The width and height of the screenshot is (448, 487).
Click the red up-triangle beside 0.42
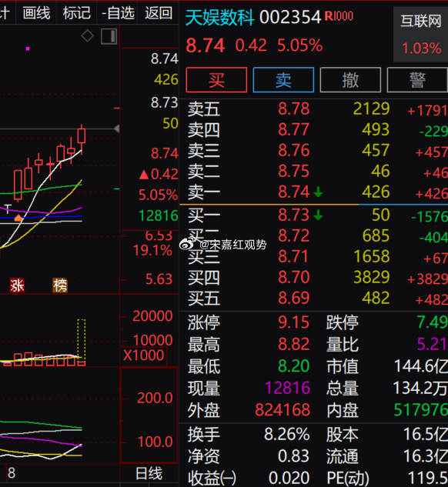(144, 175)
